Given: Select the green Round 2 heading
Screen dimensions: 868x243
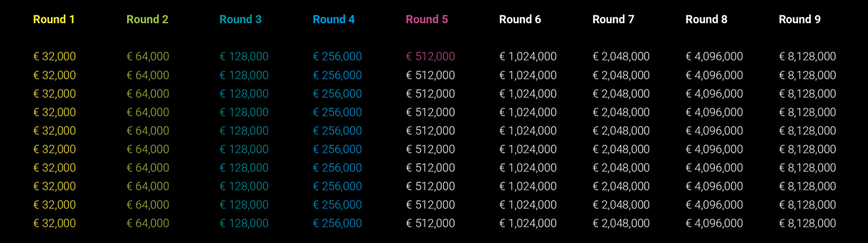Looking at the screenshot, I should 147,19.
